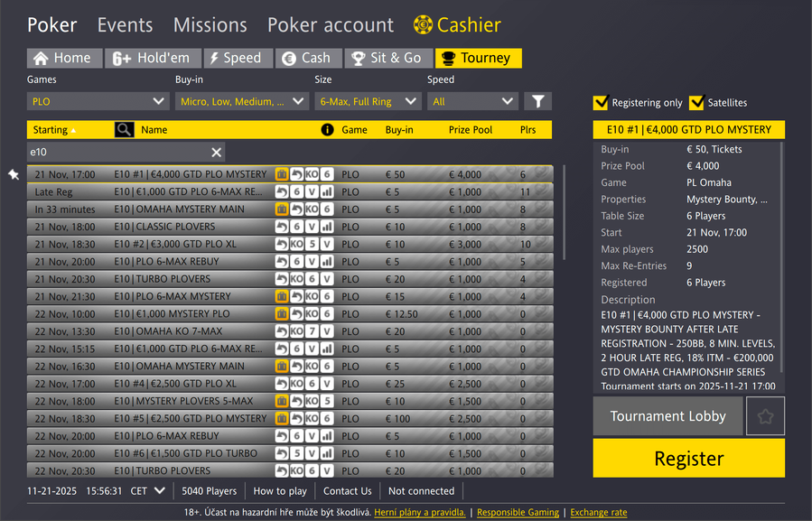Screen dimensions: 812x521
Task: Expand the Buy-in filter dropdown
Action: click(x=242, y=102)
